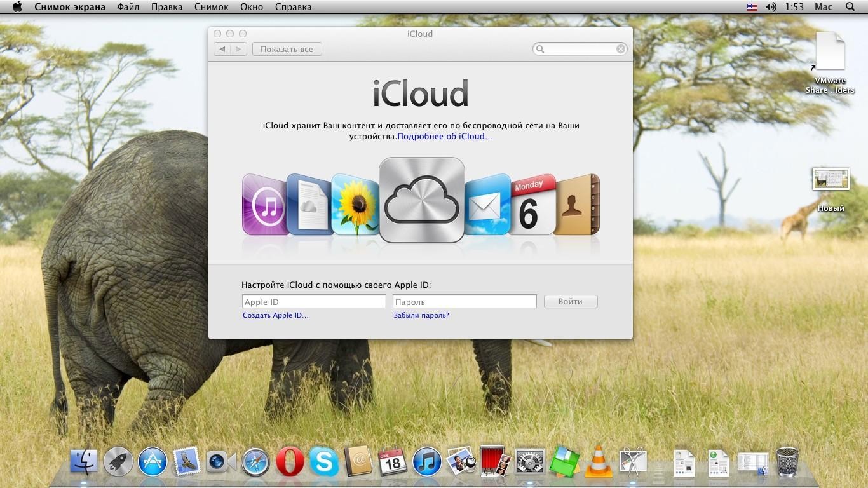Viewport: 868px width, 488px height.
Task: Click the 'Войти' sign-in button
Action: [571, 302]
